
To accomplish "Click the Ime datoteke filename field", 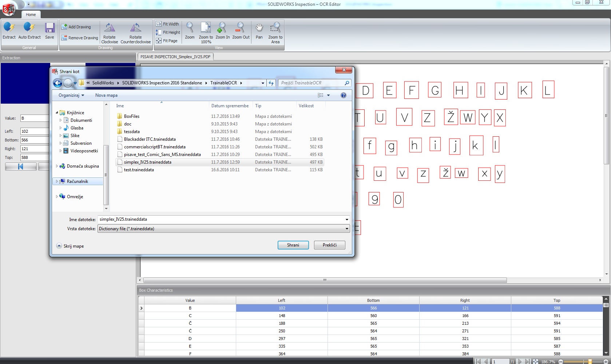I will point(221,219).
